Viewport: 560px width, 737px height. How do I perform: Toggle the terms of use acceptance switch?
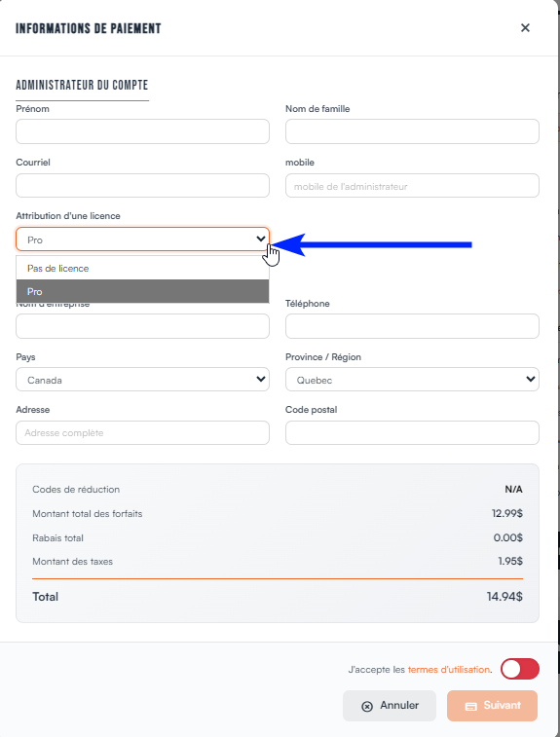click(519, 669)
